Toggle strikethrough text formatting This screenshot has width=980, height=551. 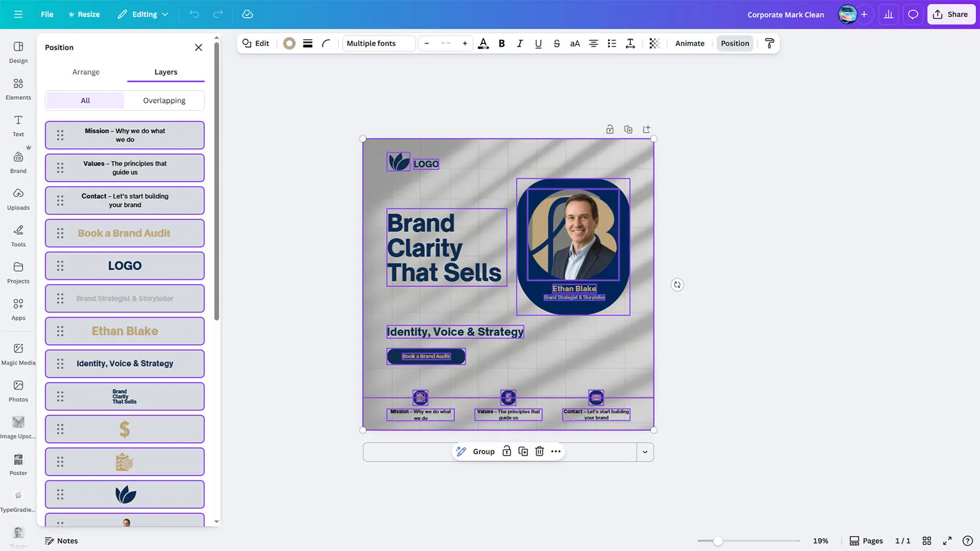[x=557, y=43]
